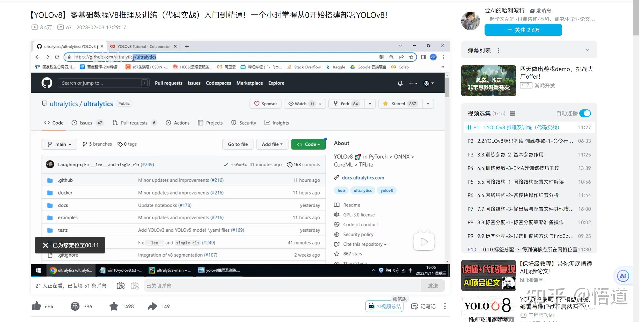Favorite the video via the star icon

pos(114,306)
